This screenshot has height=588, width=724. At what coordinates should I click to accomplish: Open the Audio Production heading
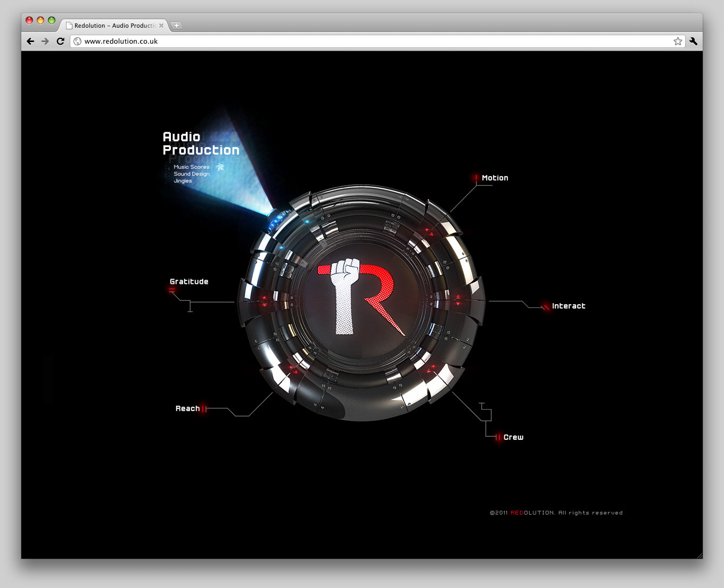(201, 144)
